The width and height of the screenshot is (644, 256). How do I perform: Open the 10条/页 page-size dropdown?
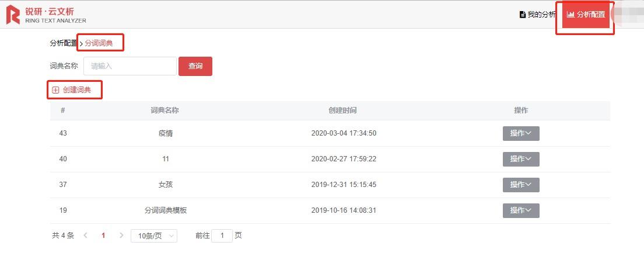pyautogui.click(x=154, y=236)
